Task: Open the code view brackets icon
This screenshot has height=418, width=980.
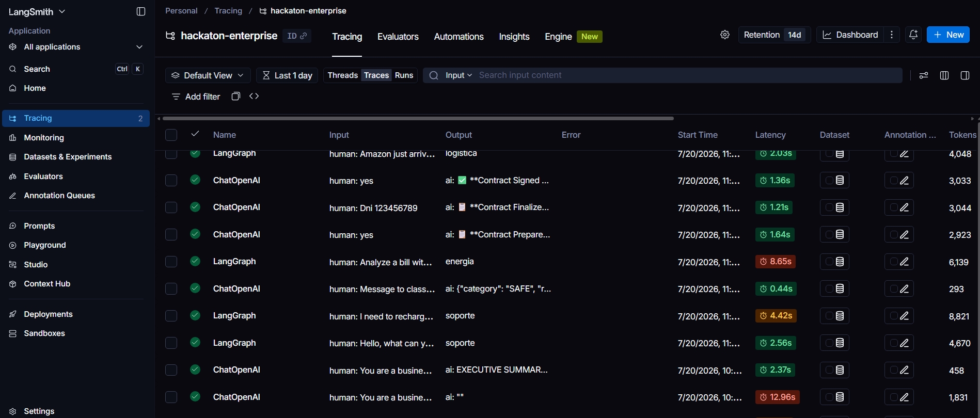Action: (254, 97)
